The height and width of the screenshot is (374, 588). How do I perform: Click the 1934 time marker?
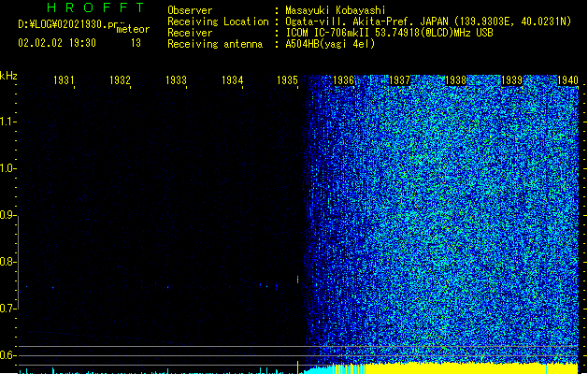[232, 80]
